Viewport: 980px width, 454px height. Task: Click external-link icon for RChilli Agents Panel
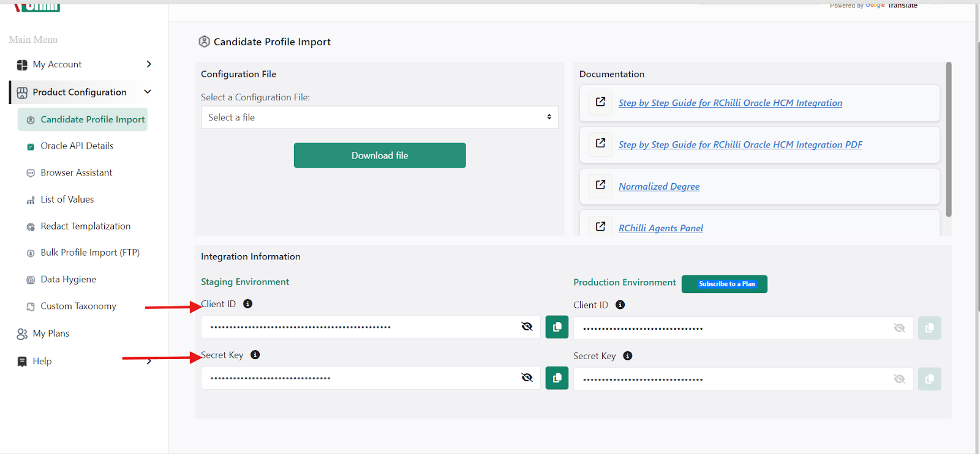pos(600,226)
